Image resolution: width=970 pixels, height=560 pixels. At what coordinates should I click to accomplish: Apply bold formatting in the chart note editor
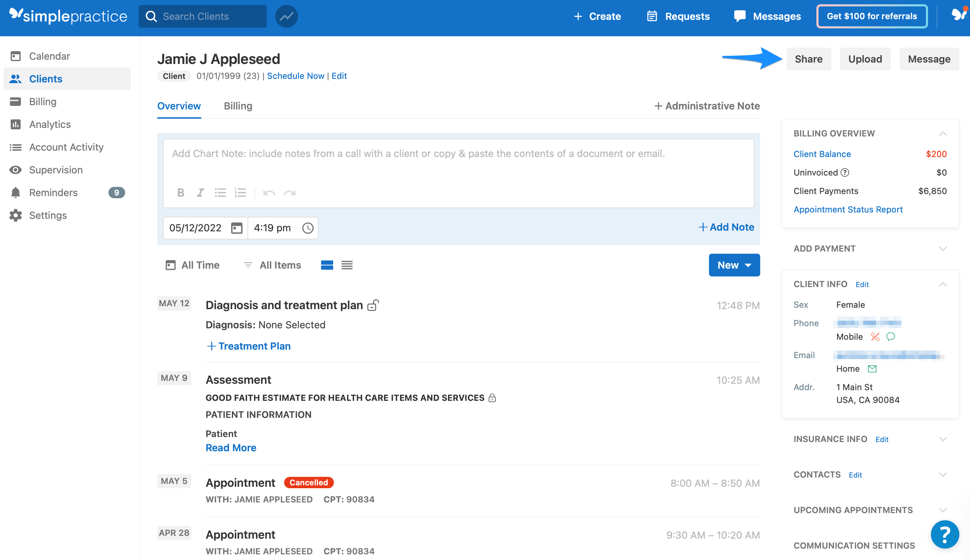pos(181,193)
